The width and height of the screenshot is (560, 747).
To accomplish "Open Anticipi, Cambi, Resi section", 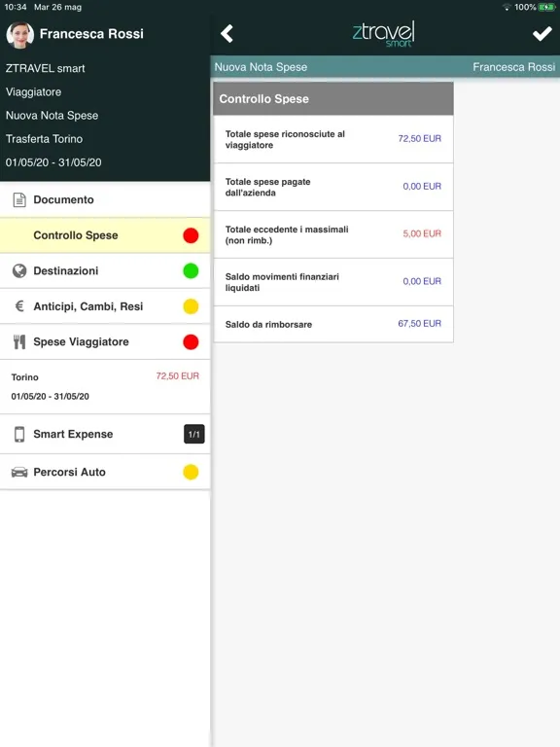I will (x=105, y=306).
